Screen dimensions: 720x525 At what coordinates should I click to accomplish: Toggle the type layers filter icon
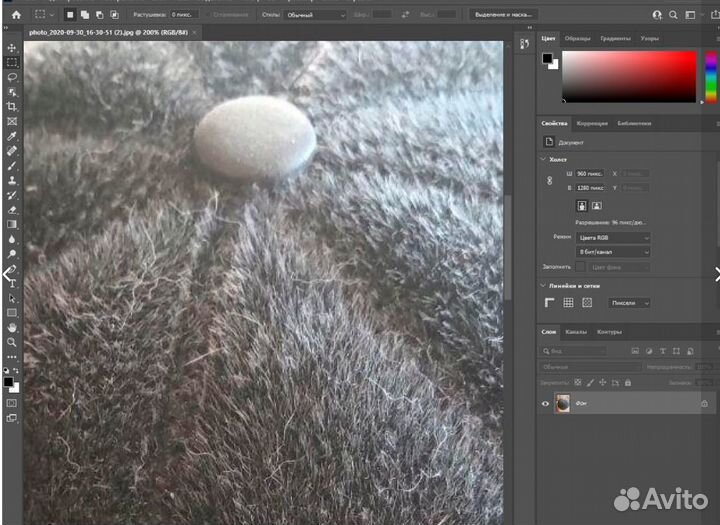(663, 351)
